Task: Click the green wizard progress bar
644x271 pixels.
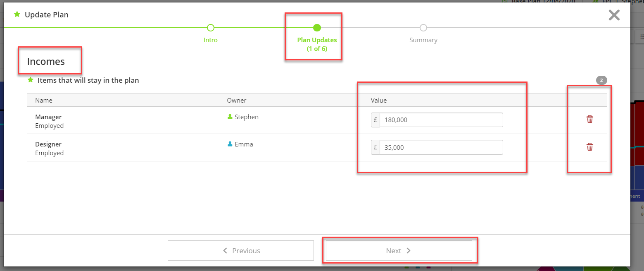Action: click(103, 27)
